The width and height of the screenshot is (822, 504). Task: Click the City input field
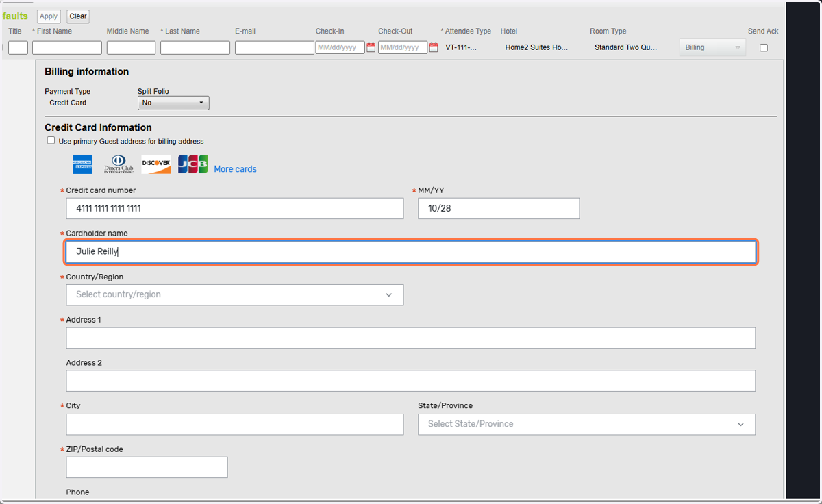(x=235, y=424)
